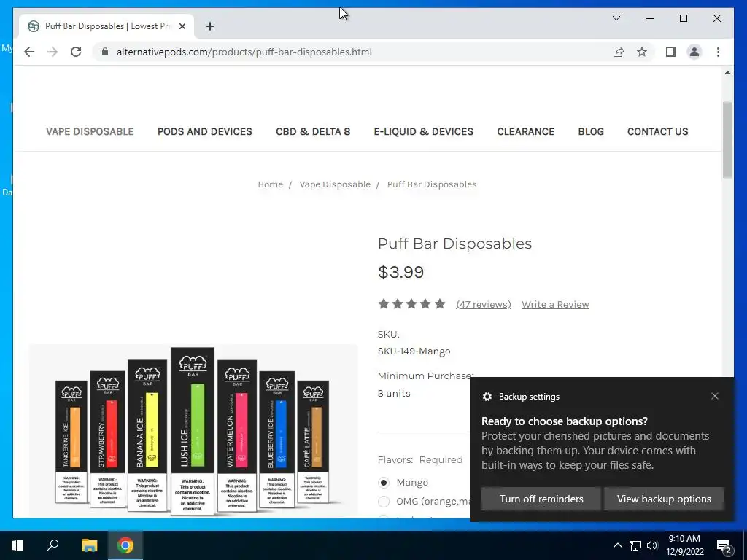Select the Mango flavor radio button

click(x=384, y=483)
